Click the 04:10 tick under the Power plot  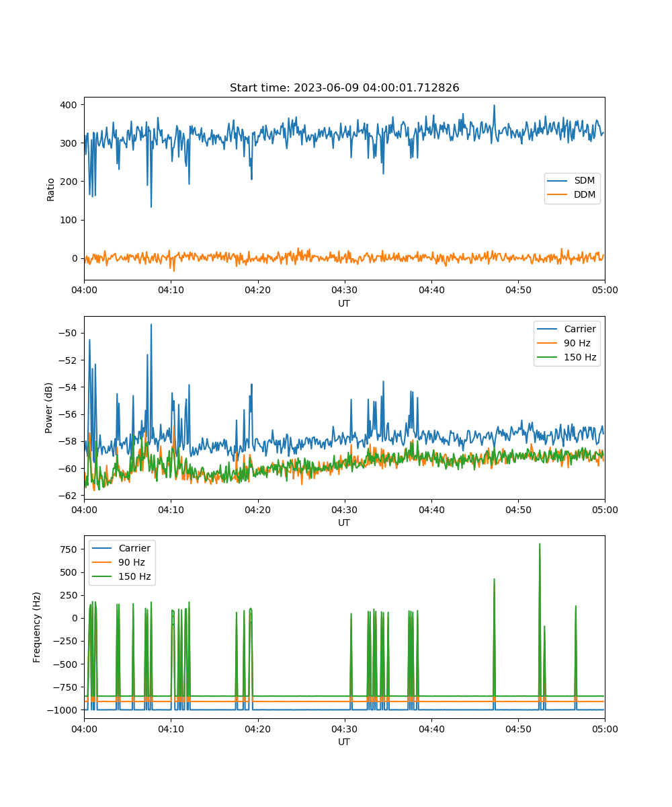pyautogui.click(x=171, y=510)
